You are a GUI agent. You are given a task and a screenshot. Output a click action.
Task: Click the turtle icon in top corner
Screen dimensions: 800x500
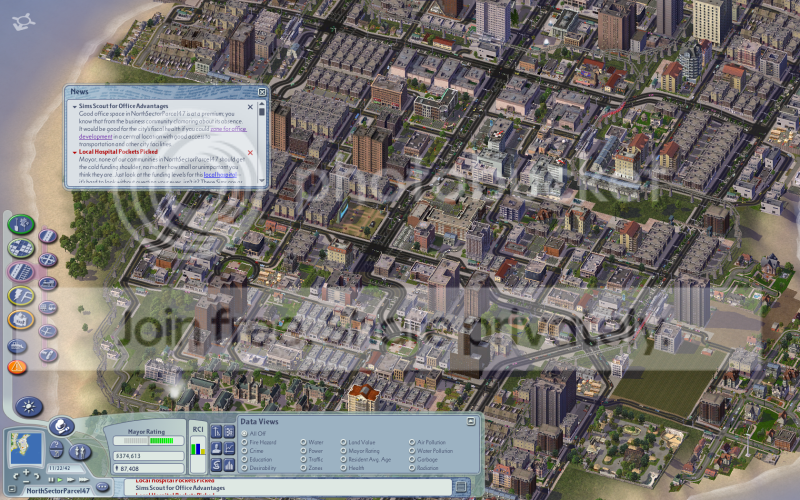click(x=23, y=21)
